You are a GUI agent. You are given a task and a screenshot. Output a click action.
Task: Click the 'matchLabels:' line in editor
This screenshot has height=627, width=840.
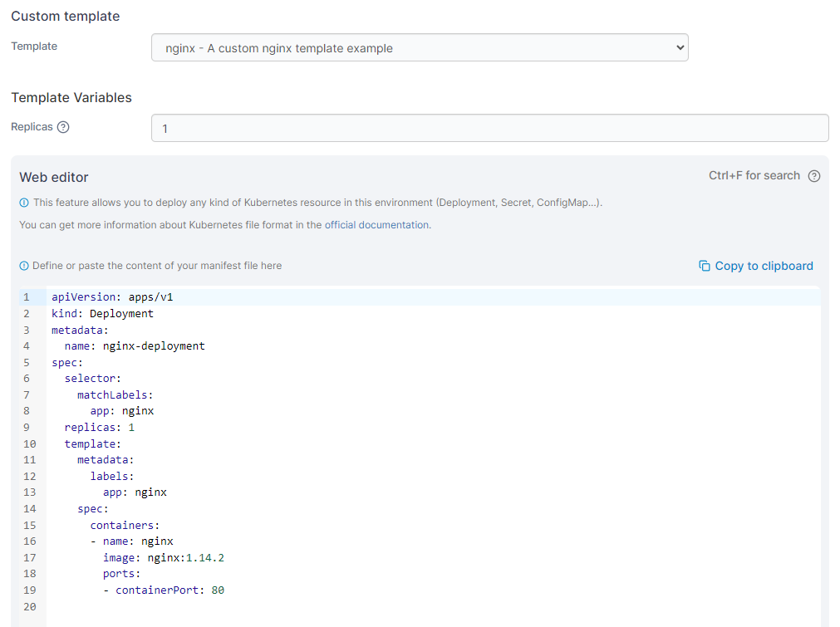coord(115,395)
